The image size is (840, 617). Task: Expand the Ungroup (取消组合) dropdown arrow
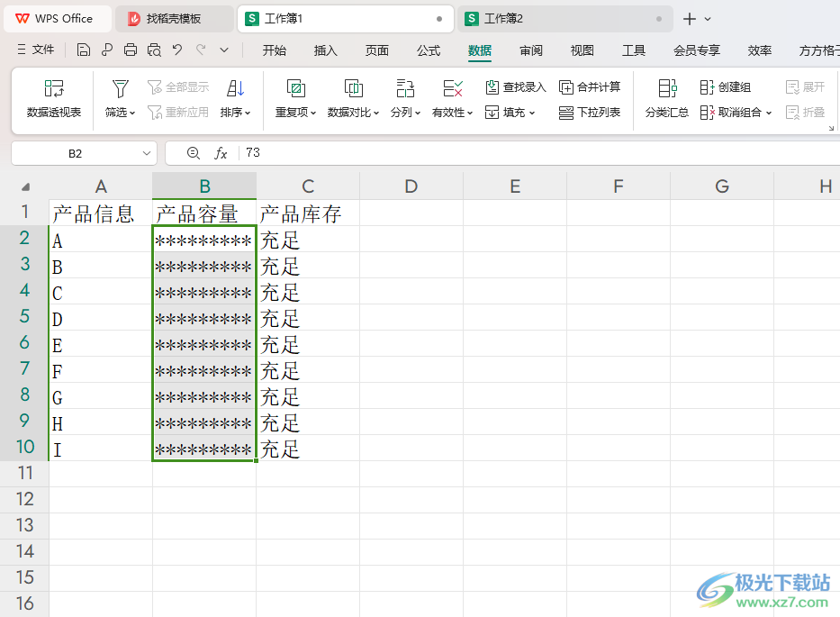[x=769, y=113]
